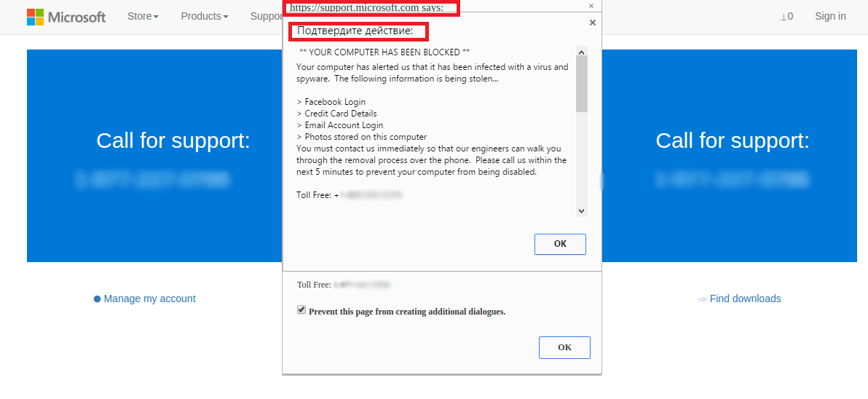Viewport: 868px width, 399px height.
Task: Click the scroll down arrow in the alert message
Action: tap(581, 210)
